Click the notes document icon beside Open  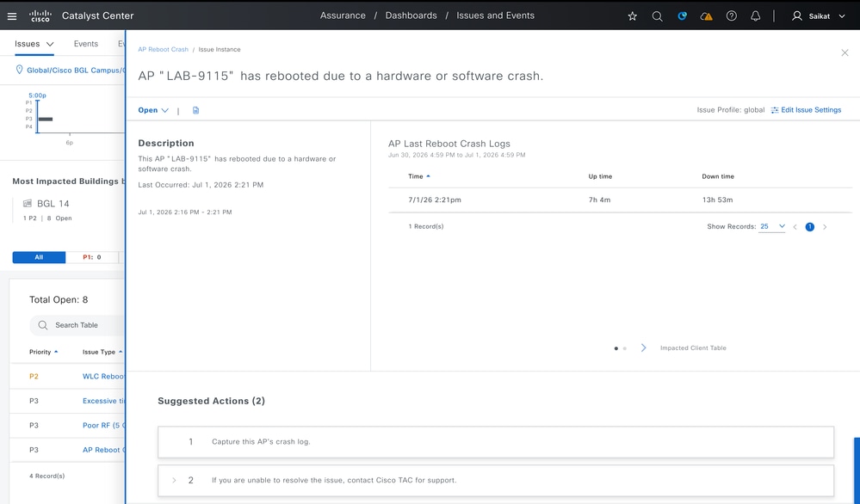195,110
